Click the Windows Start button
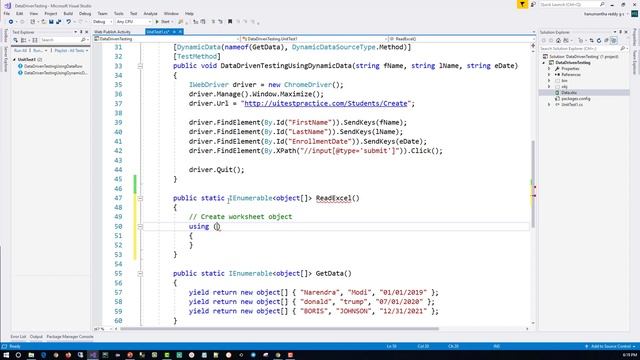The height and width of the screenshot is (360, 640). (x=6, y=355)
